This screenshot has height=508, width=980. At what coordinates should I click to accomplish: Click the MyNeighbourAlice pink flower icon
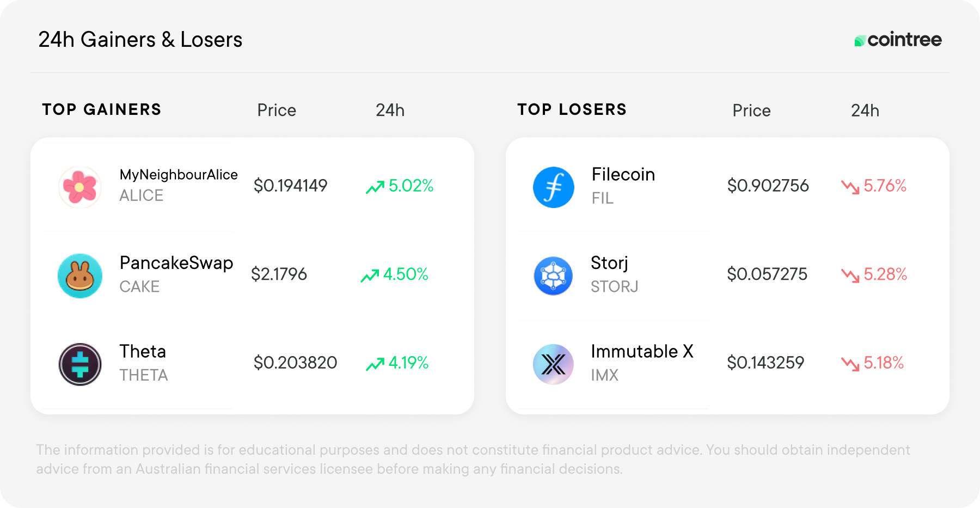(x=79, y=187)
